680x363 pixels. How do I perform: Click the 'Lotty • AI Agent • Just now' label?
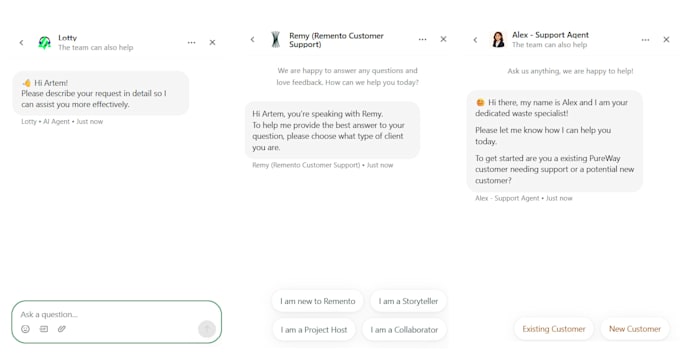click(x=62, y=121)
